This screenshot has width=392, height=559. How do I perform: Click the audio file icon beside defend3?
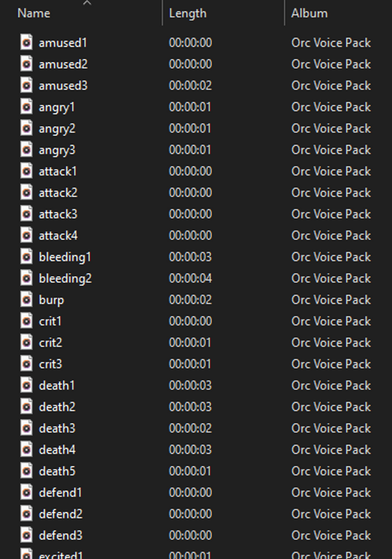(x=26, y=536)
